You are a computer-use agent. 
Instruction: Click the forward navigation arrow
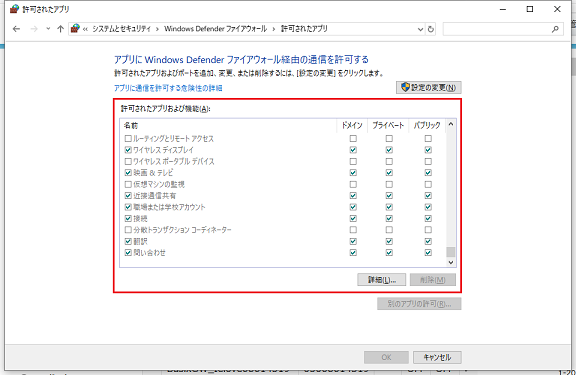coord(34,29)
